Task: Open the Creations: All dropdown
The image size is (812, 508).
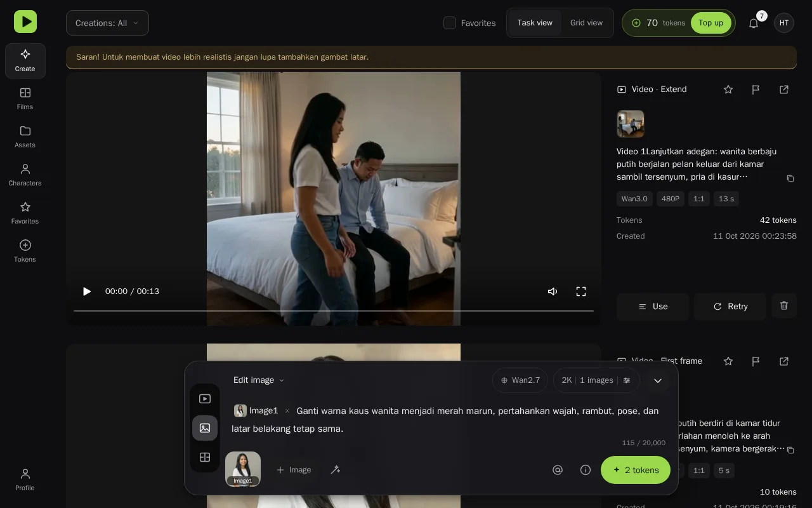Action: pos(107,23)
